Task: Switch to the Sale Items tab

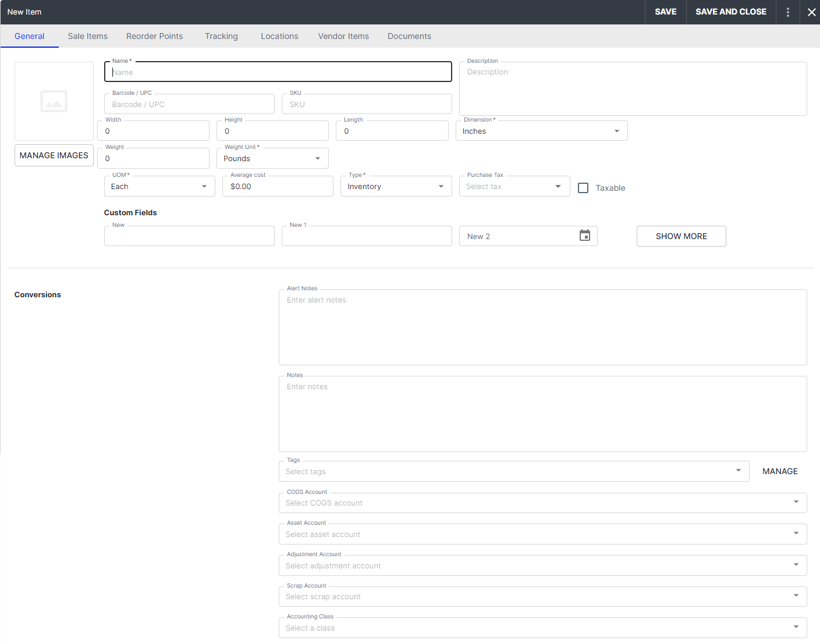Action: 88,36
